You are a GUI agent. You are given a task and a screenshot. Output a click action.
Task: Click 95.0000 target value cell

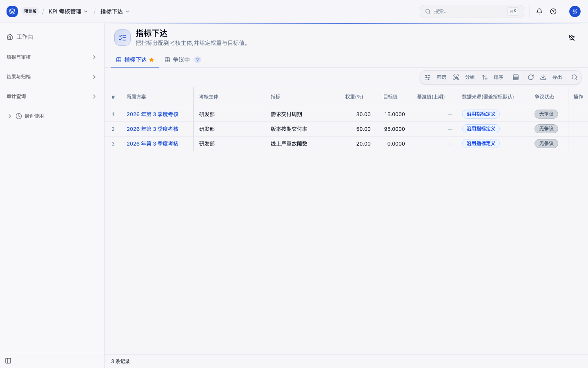click(394, 129)
